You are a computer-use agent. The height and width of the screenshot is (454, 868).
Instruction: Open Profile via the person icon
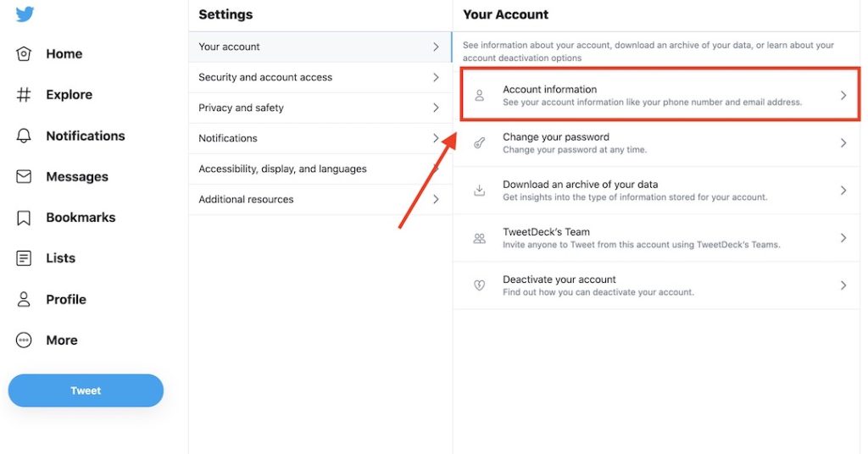click(24, 299)
